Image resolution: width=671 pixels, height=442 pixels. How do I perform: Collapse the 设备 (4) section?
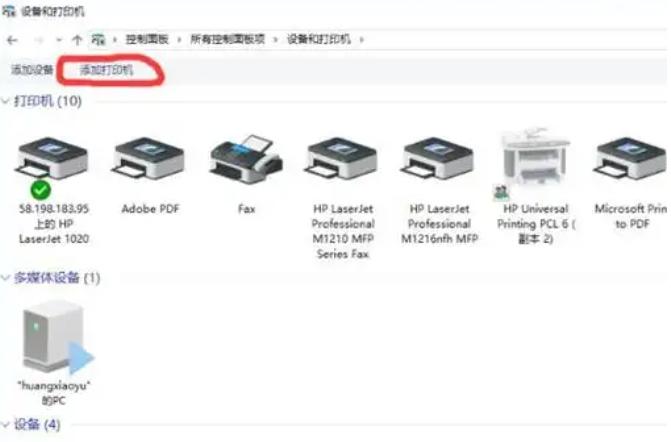click(6, 424)
